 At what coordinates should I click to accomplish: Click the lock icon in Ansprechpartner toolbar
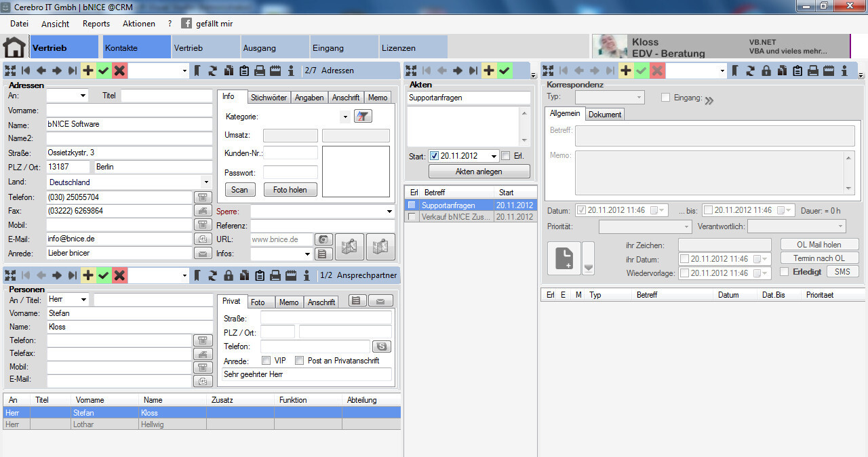pyautogui.click(x=228, y=275)
